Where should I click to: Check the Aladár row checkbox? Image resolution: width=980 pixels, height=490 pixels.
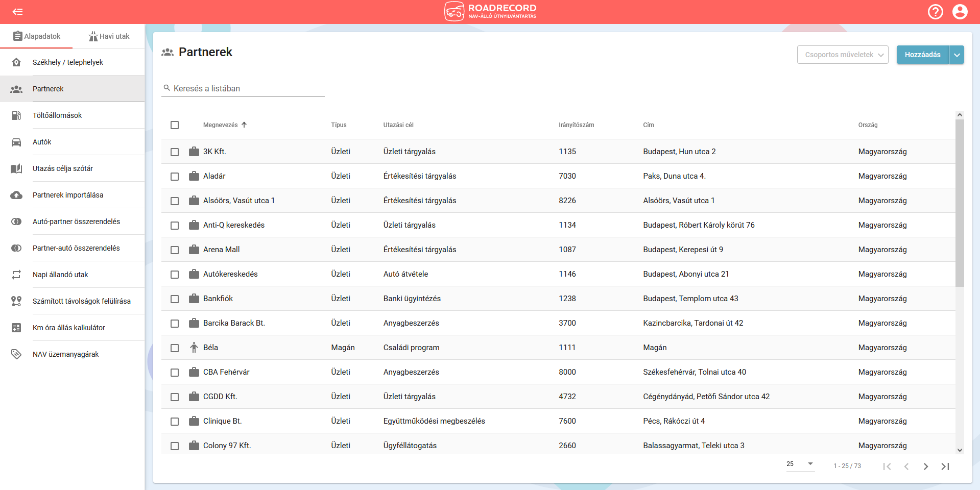(x=175, y=177)
